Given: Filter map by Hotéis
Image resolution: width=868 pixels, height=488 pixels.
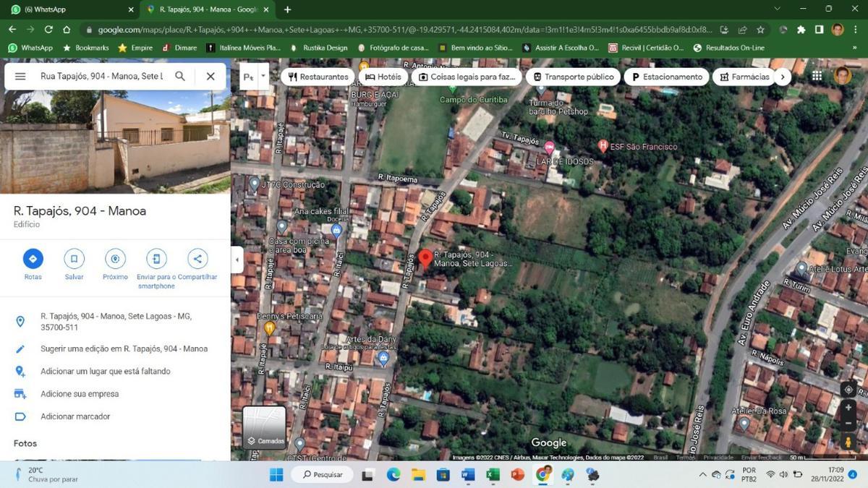Looking at the screenshot, I should point(383,77).
